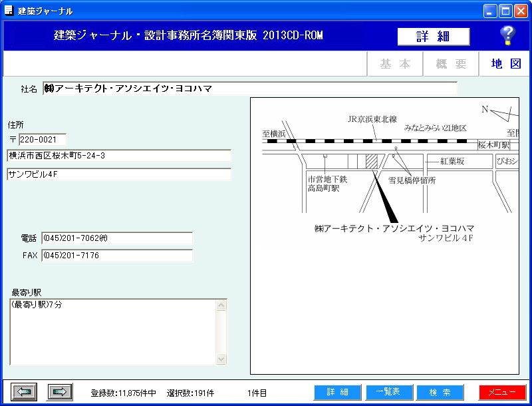Go to next record with right arrow
Image resolution: width=532 pixels, height=406 pixels.
60,392
